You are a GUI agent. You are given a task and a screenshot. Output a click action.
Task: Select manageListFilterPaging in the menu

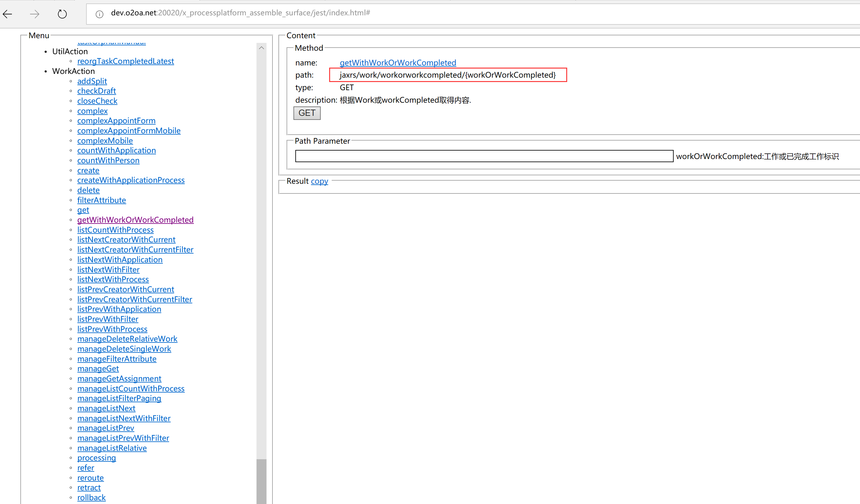coord(119,398)
